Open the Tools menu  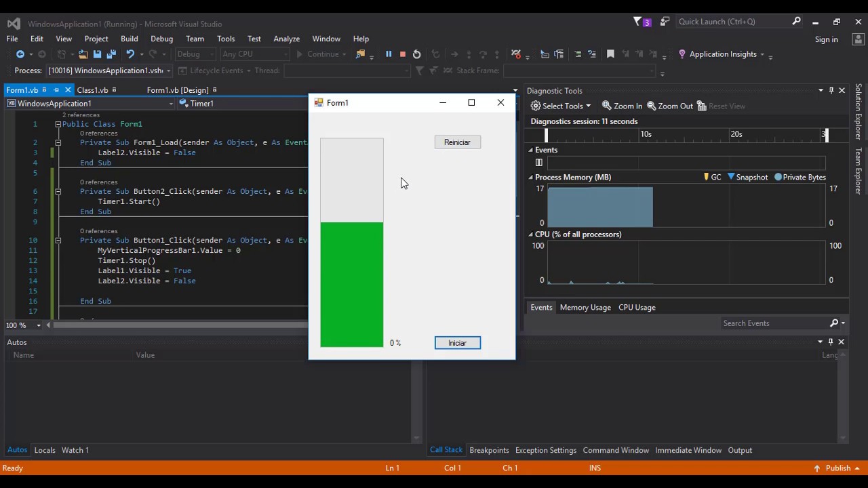coord(226,39)
